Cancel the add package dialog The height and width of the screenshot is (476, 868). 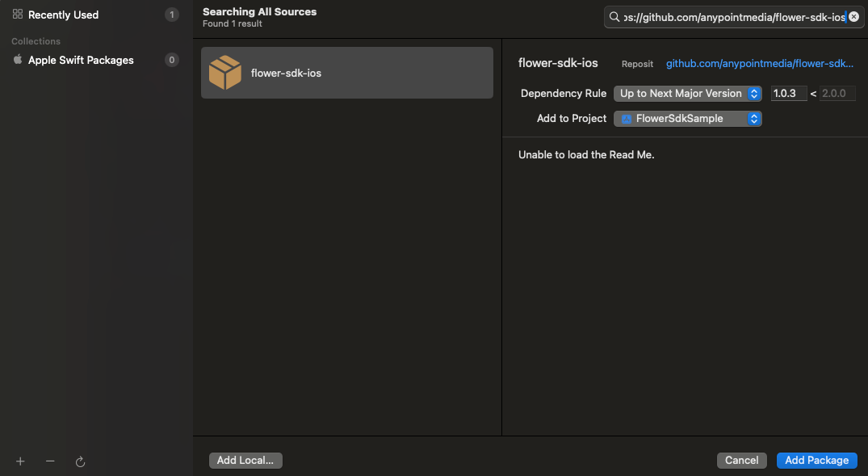[x=741, y=461]
